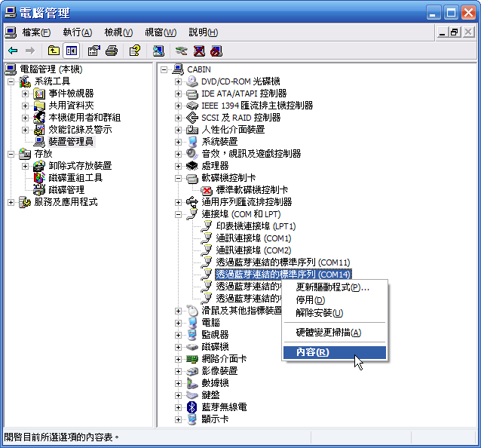Select 通訊連接埠 (COM2) device
This screenshot has width=481, height=448.
click(x=253, y=250)
